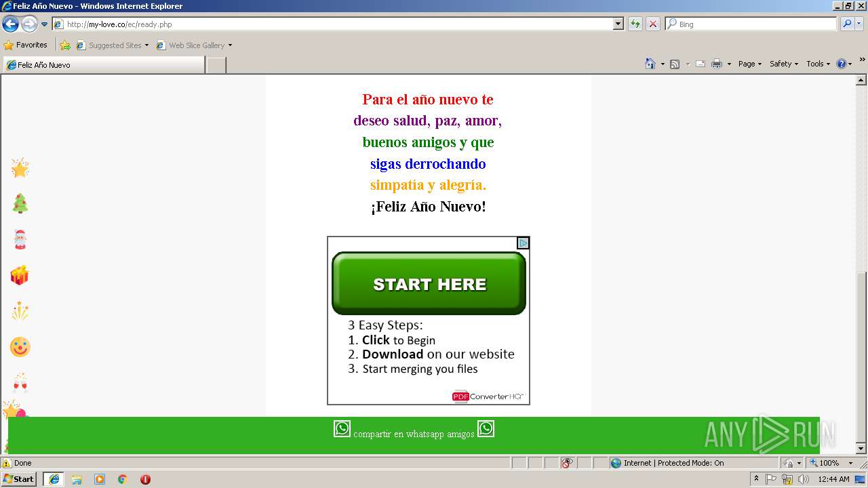Viewport: 868px width, 488px height.
Task: Click the browser Forward arrow button
Action: point(29,24)
